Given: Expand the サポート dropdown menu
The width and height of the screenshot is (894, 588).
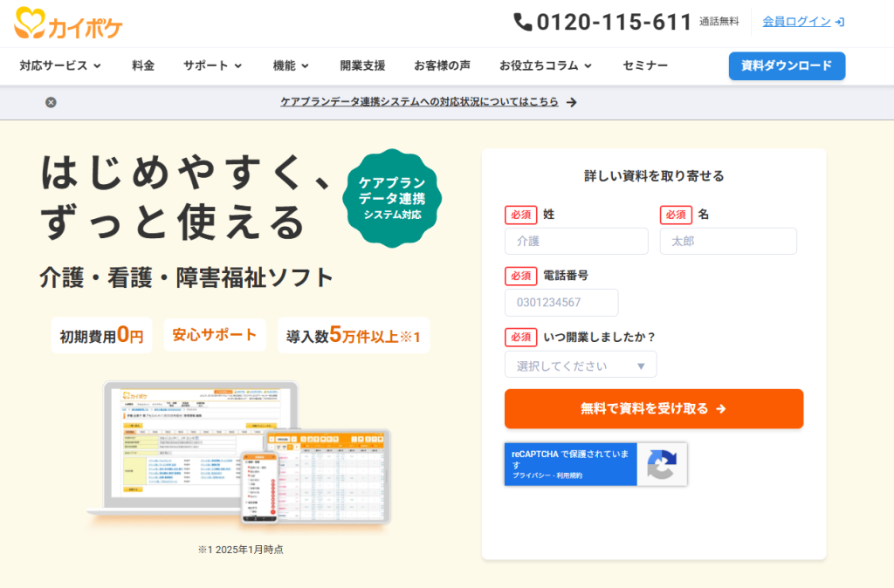Looking at the screenshot, I should [x=212, y=65].
